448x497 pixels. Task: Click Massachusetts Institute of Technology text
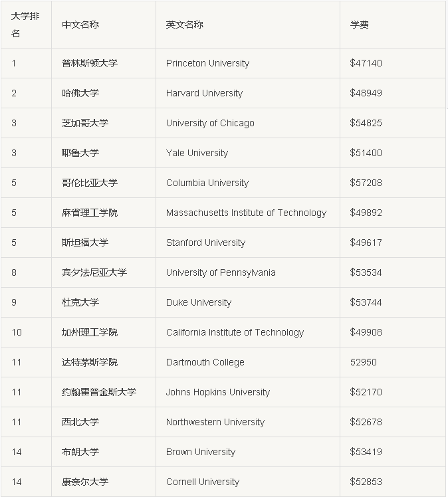tap(246, 213)
